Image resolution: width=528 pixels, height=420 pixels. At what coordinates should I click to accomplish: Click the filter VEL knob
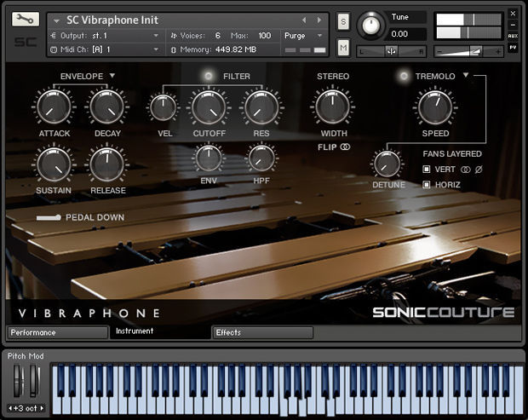164,108
